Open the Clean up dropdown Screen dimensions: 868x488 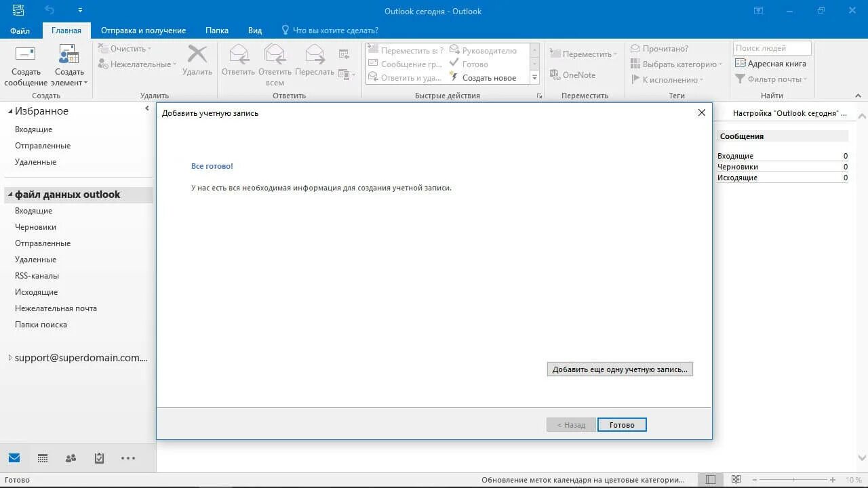tap(125, 49)
